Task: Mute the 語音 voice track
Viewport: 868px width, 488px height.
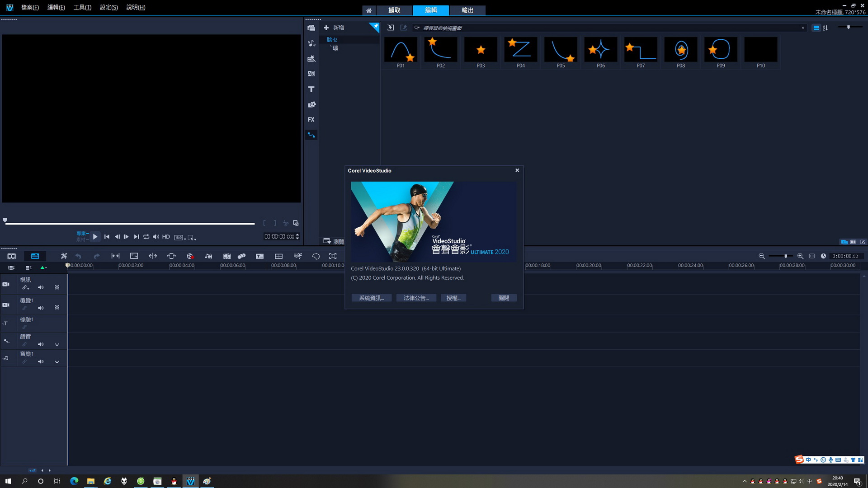Action: tap(41, 344)
